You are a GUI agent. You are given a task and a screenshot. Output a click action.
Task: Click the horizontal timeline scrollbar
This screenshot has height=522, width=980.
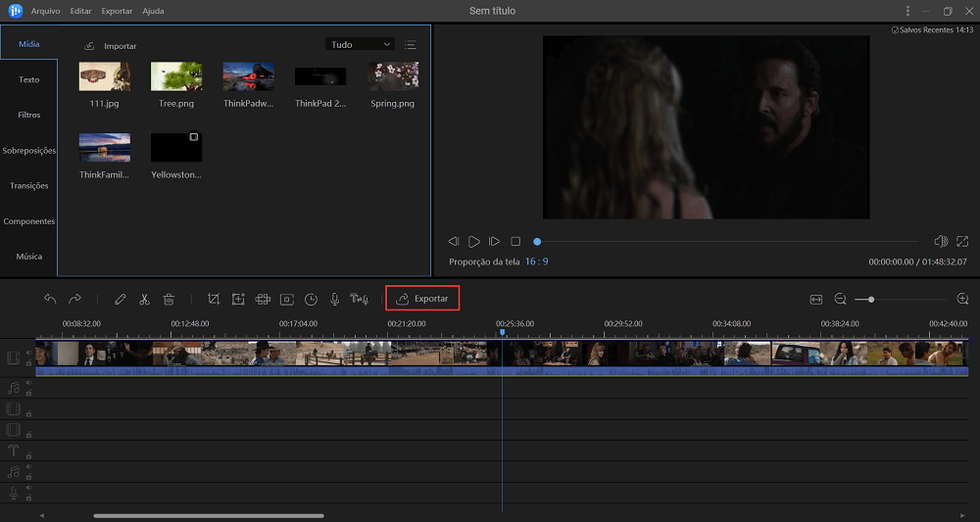[x=209, y=516]
